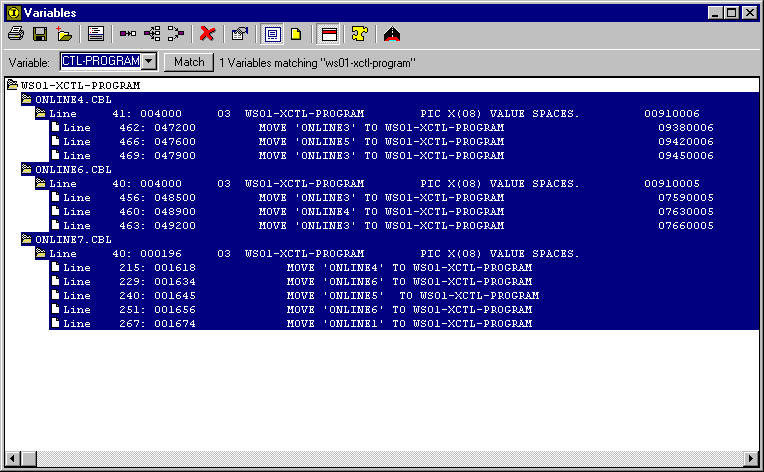This screenshot has width=764, height=472.
Task: Collapse the ONLINE4.CBL folder node
Action: 27,100
